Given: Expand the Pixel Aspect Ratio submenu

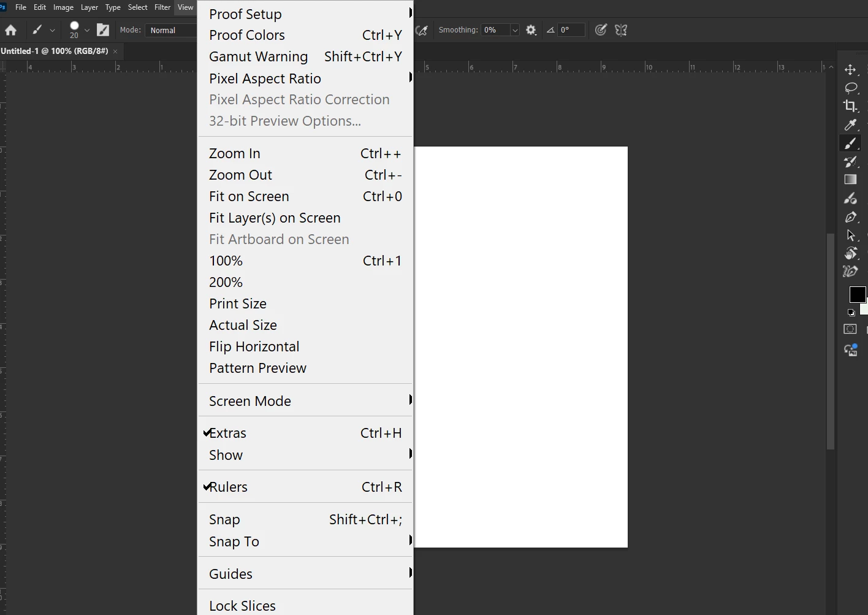Looking at the screenshot, I should point(305,78).
